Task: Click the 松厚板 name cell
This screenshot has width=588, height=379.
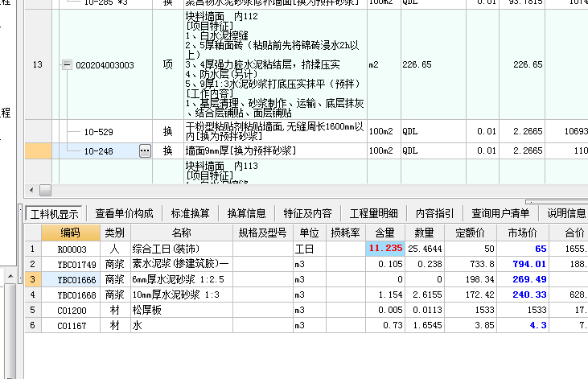Action: point(182,311)
